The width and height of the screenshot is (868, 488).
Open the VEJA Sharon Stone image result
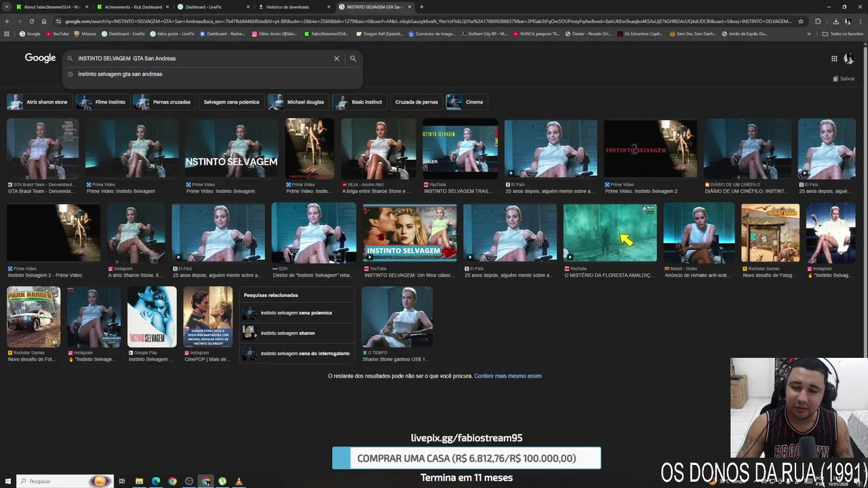tap(378, 149)
